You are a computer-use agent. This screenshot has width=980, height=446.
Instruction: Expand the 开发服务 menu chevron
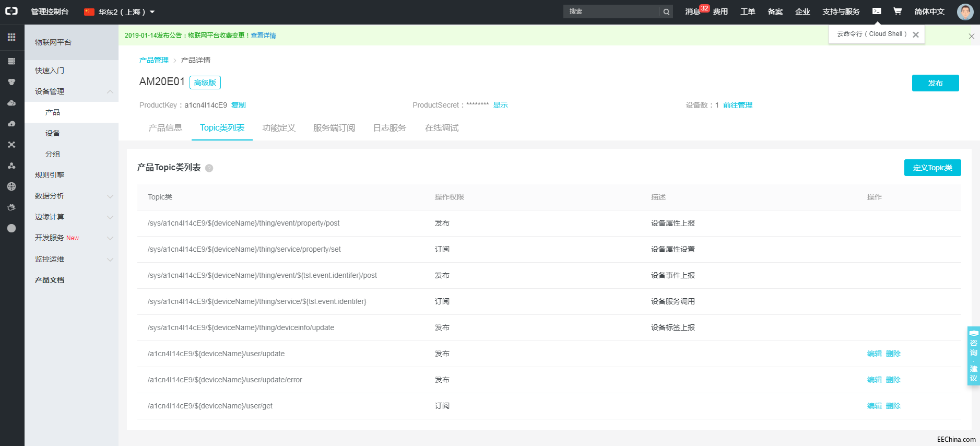110,238
